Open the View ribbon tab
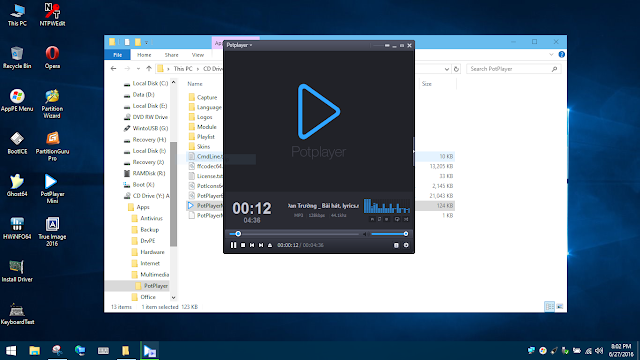This screenshot has width=640, height=360. pyautogui.click(x=198, y=55)
